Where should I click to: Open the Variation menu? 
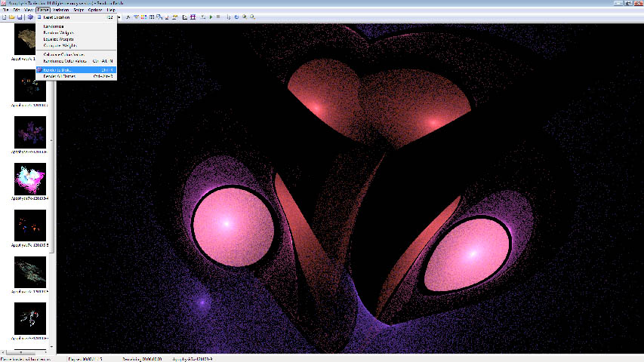pos(61,10)
